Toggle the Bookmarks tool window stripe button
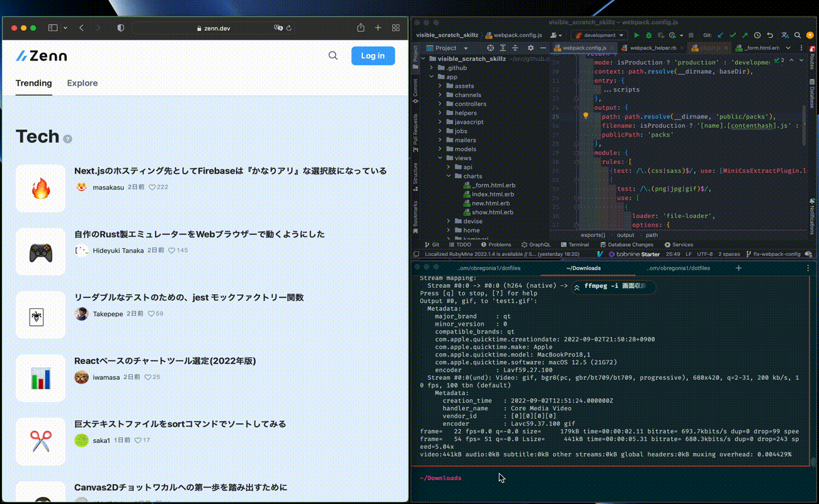This screenshot has width=819, height=504. pyautogui.click(x=415, y=216)
